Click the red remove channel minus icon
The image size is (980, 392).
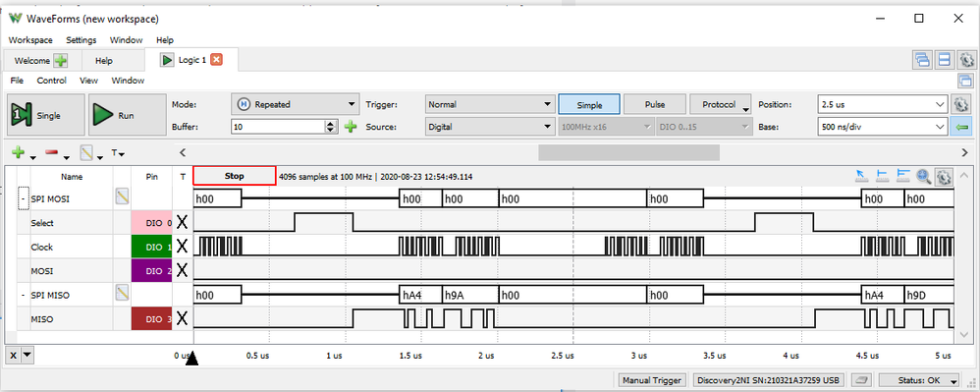pos(52,152)
